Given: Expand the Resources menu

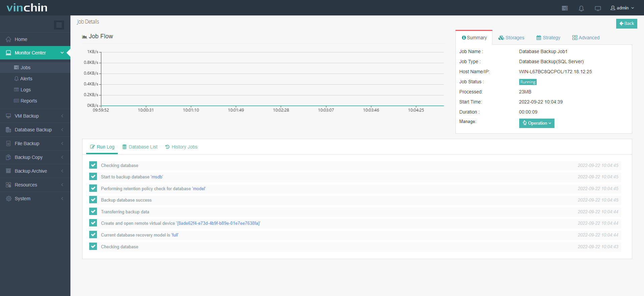Looking at the screenshot, I should tap(62, 185).
